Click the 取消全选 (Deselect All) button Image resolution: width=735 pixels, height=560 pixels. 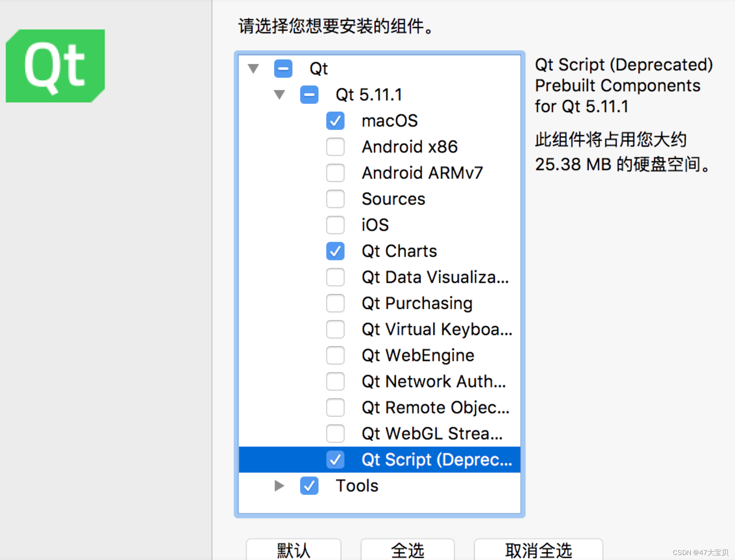(539, 550)
